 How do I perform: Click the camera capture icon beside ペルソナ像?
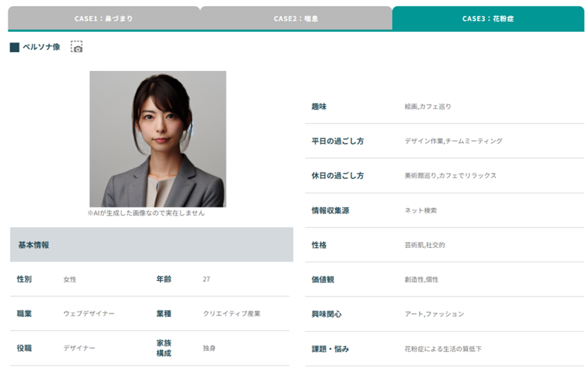pyautogui.click(x=76, y=47)
